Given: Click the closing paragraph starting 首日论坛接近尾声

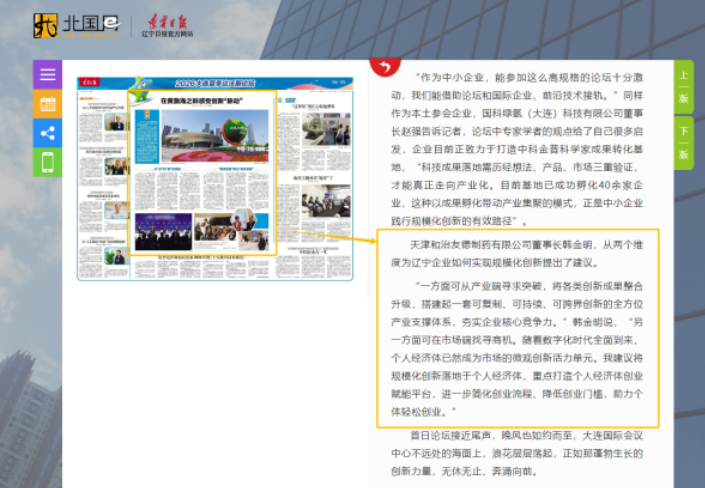Looking at the screenshot, I should point(517,453).
